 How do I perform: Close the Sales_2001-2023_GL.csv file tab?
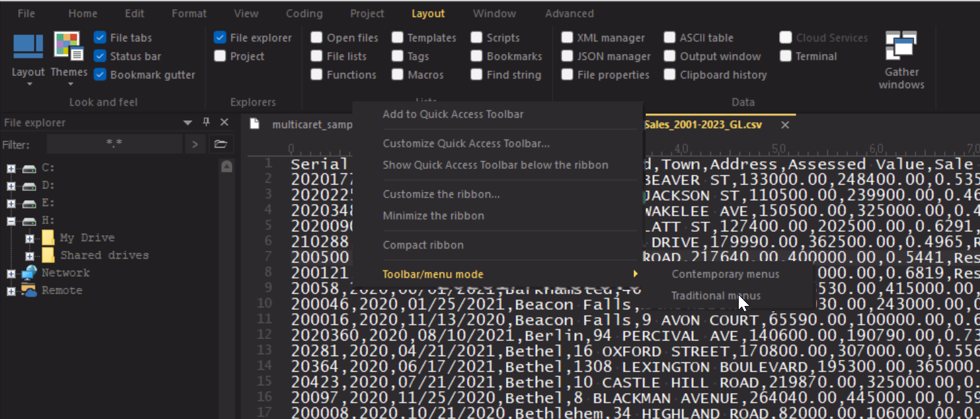pos(785,125)
